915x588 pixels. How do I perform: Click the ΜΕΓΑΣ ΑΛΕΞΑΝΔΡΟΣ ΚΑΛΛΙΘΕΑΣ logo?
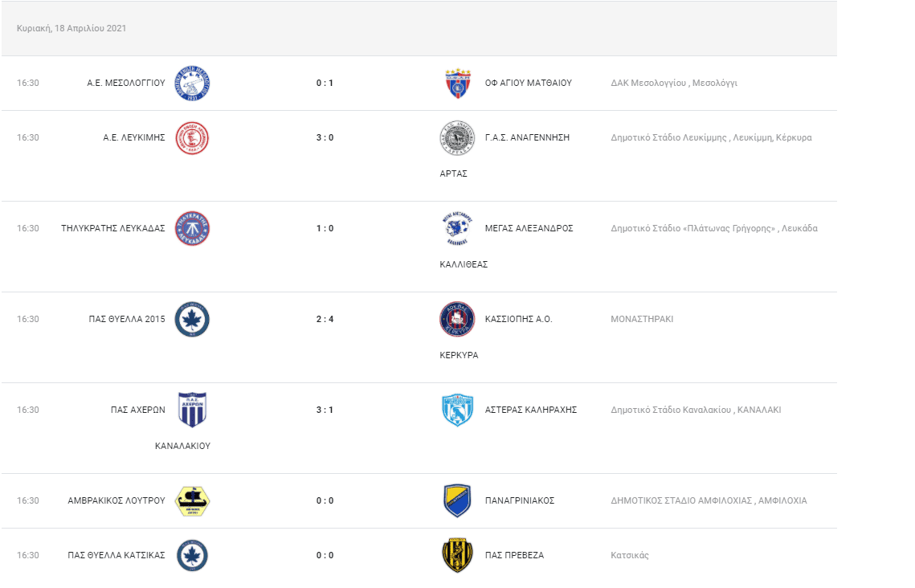(457, 229)
